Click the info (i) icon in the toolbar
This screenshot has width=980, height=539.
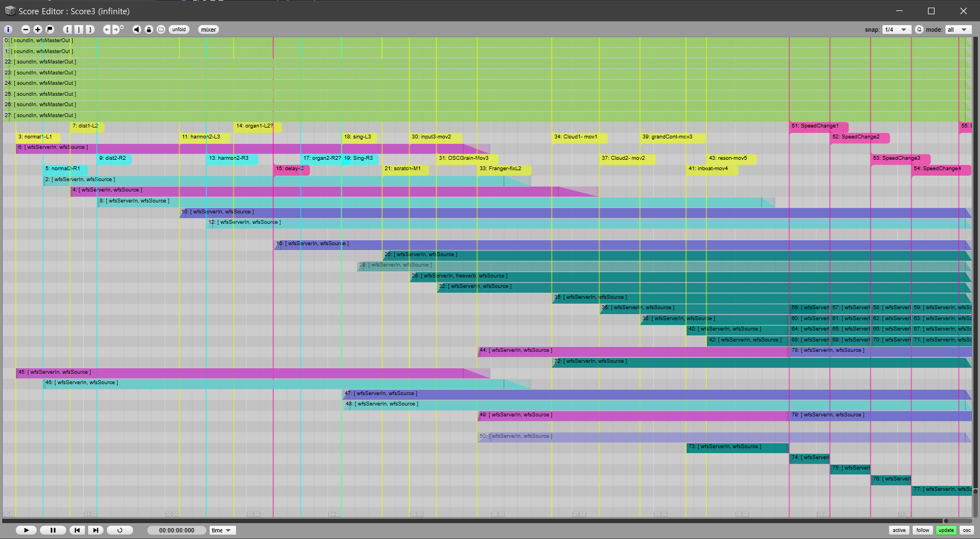pos(8,30)
